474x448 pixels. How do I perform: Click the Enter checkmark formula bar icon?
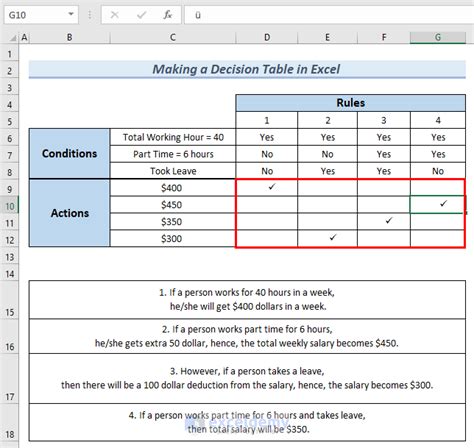(141, 15)
